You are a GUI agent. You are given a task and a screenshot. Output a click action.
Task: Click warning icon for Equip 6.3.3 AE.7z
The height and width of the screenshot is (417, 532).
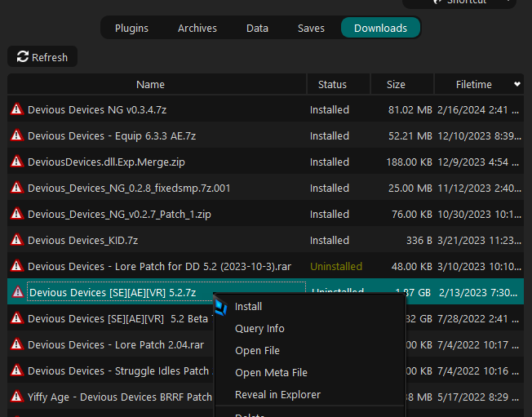click(17, 135)
